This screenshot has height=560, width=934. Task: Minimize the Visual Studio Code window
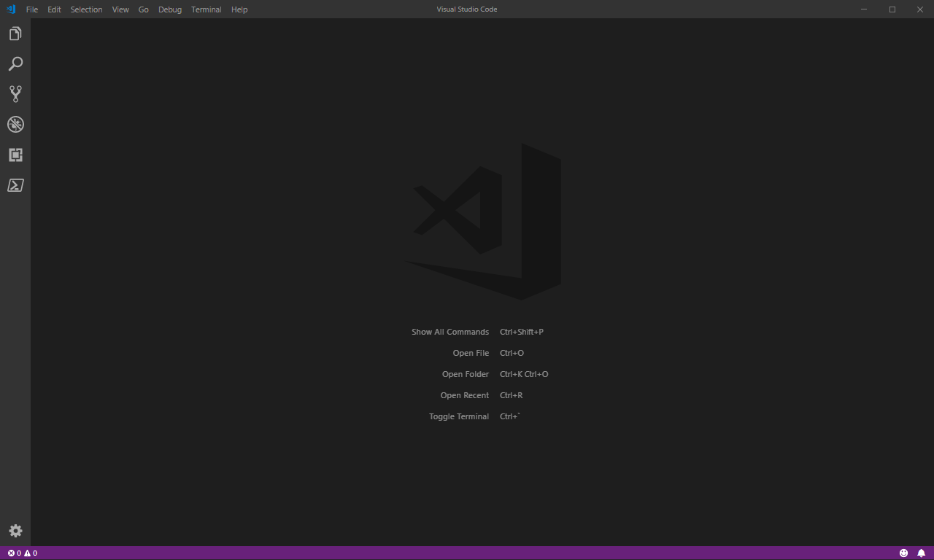point(864,9)
